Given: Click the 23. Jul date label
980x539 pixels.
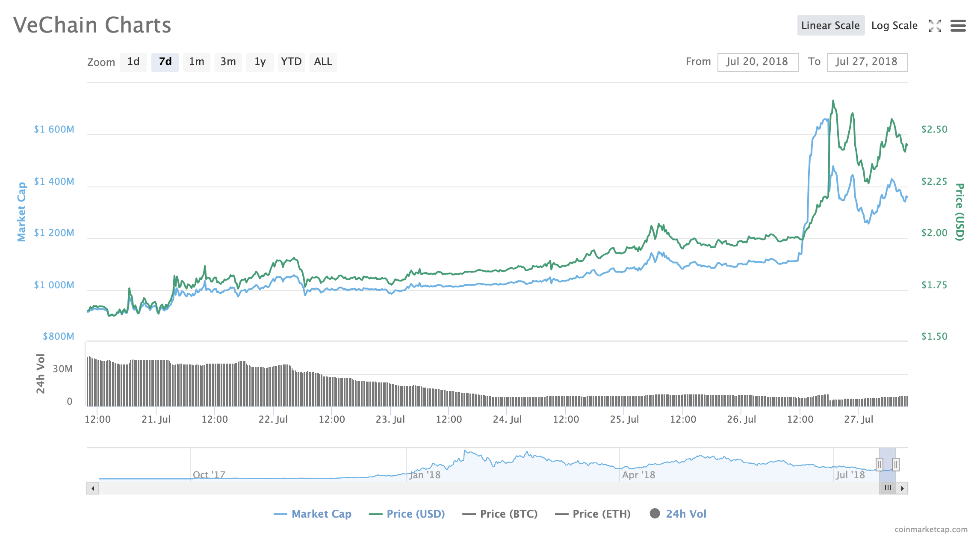Looking at the screenshot, I should [x=390, y=419].
